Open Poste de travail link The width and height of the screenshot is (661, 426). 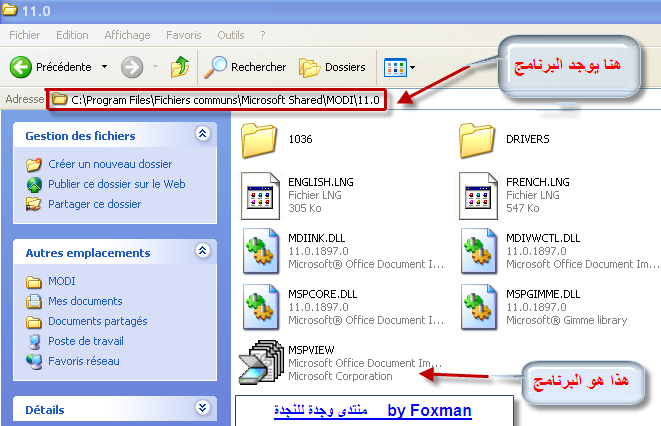click(x=86, y=341)
